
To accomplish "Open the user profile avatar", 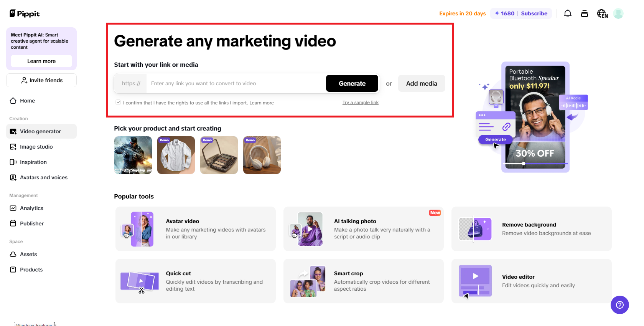I will pyautogui.click(x=618, y=13).
